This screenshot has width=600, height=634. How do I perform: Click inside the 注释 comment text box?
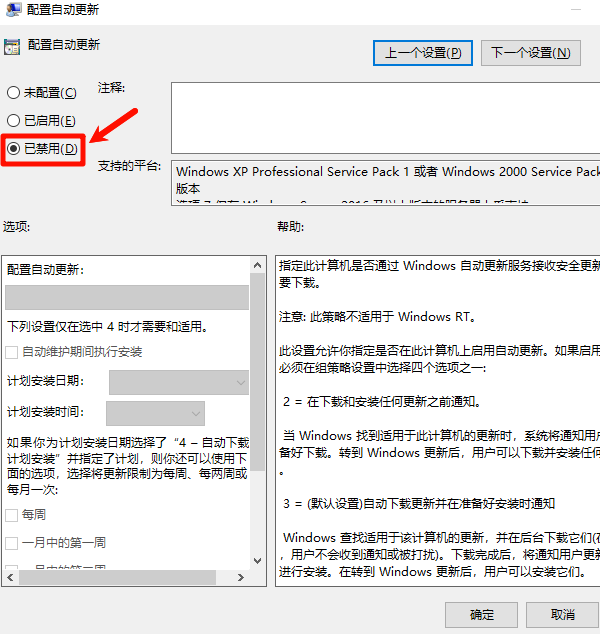pos(386,118)
